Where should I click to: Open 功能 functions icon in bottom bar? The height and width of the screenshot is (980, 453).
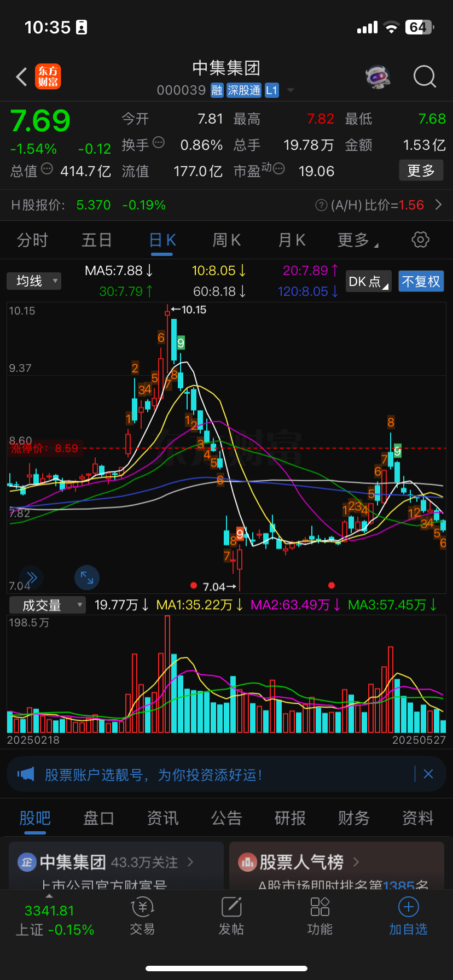point(320,907)
